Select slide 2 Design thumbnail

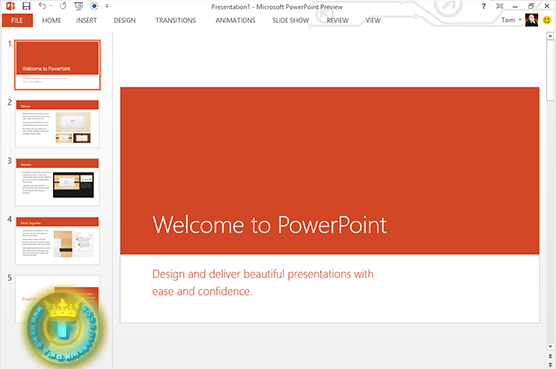pos(57,124)
